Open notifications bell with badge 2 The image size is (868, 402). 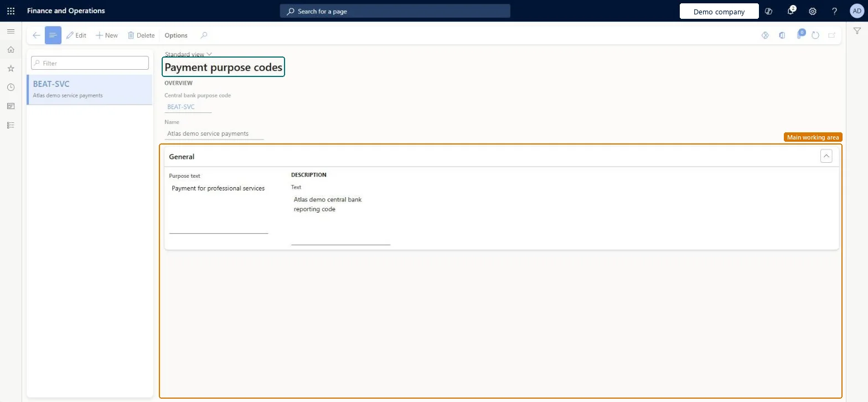[x=791, y=11]
